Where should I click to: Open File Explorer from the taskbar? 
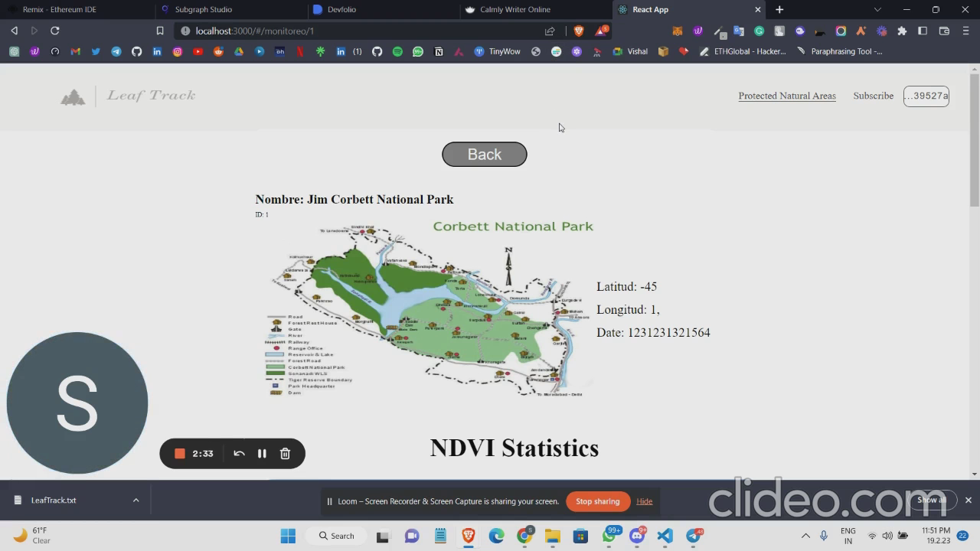click(x=552, y=536)
